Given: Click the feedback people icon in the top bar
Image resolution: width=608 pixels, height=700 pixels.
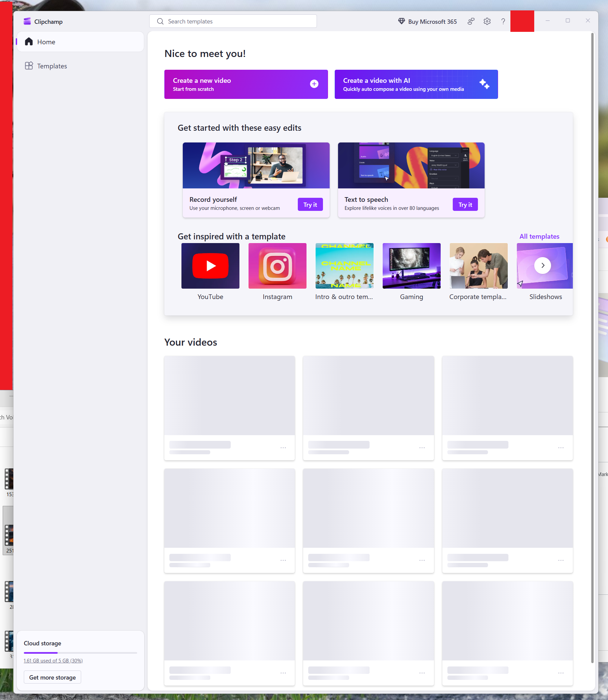Looking at the screenshot, I should (471, 21).
